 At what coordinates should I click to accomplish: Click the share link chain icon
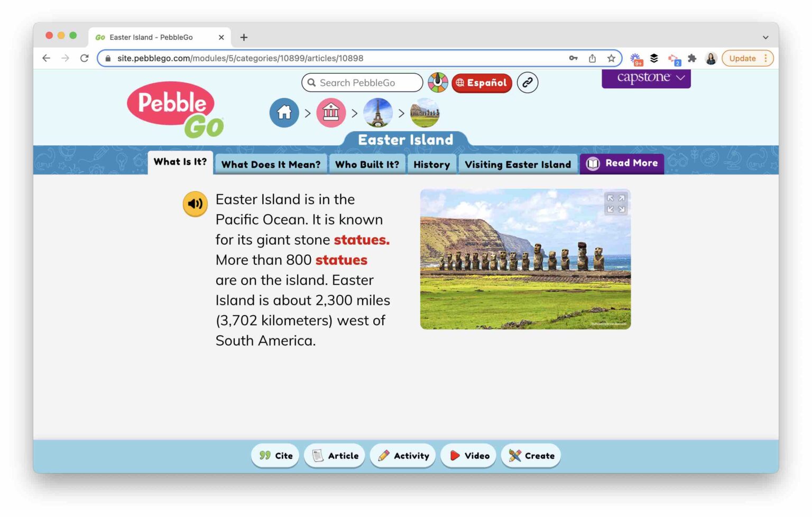click(527, 83)
